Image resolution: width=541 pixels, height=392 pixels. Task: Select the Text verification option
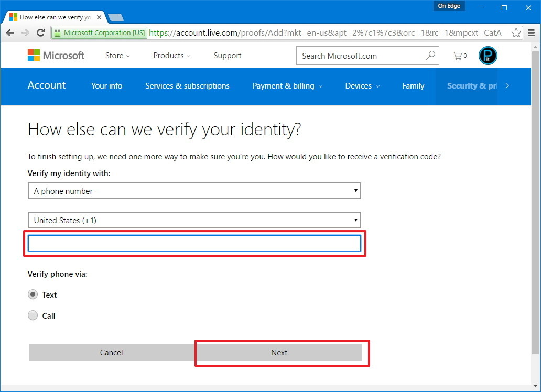point(33,295)
